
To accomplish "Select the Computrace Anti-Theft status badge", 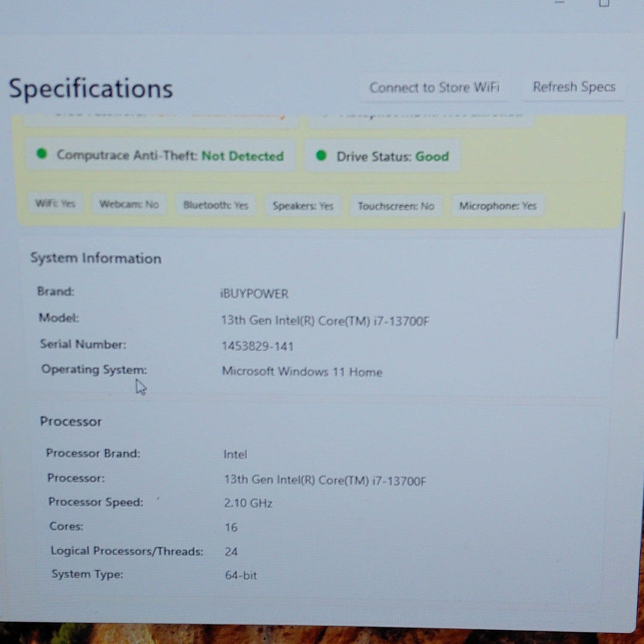I will [x=160, y=155].
